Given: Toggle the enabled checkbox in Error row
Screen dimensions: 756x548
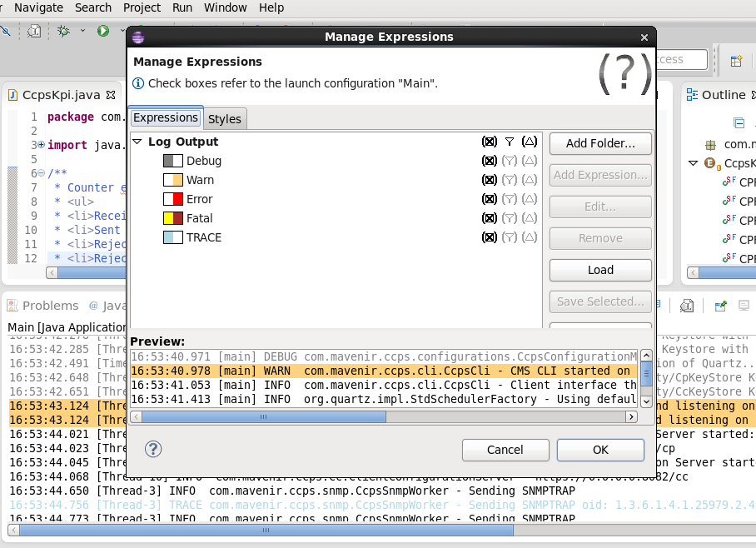Looking at the screenshot, I should click(x=490, y=199).
